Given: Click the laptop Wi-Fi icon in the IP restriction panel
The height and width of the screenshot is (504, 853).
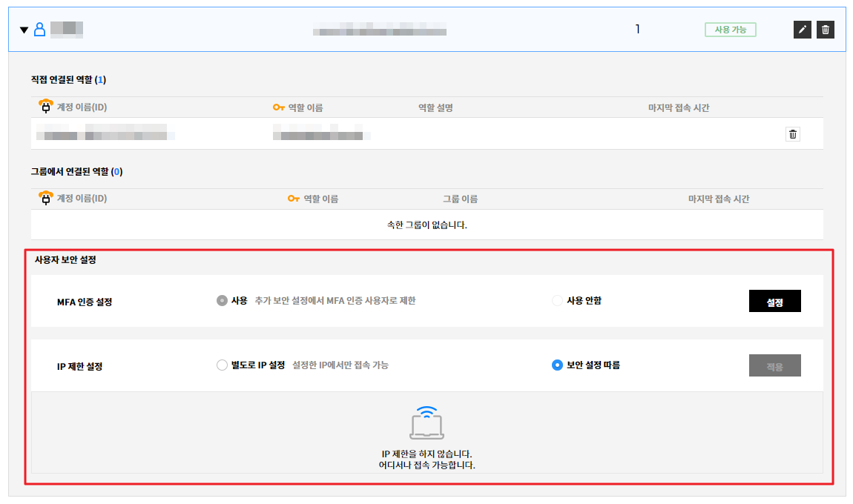Looking at the screenshot, I should pyautogui.click(x=426, y=423).
